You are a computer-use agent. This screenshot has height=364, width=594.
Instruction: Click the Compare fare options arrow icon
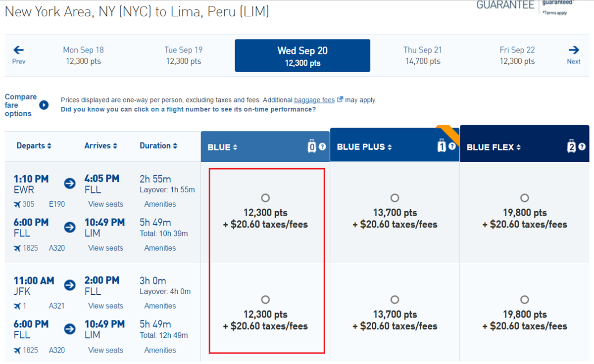click(x=44, y=105)
